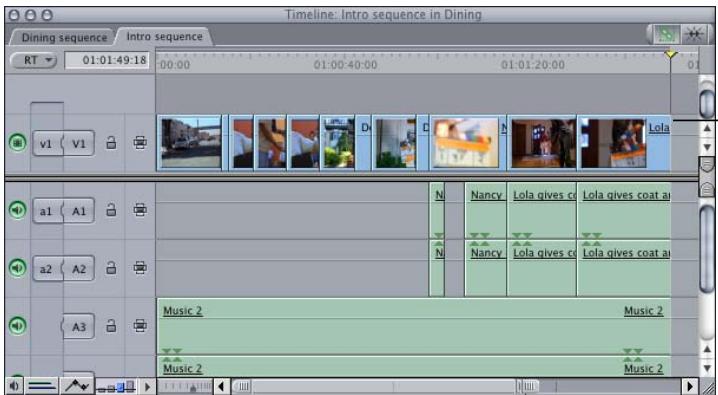Toggle Auto Select on A3 track
The width and height of the screenshot is (718, 395).
pyautogui.click(x=140, y=326)
